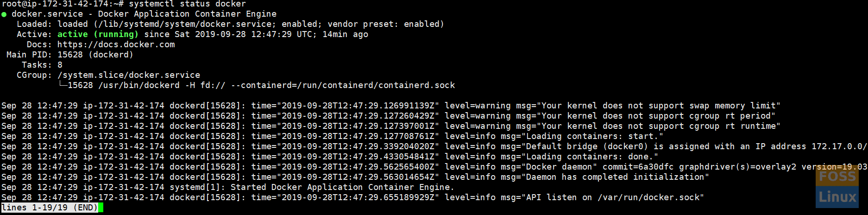Click the green "active (running)" status text

pos(98,34)
